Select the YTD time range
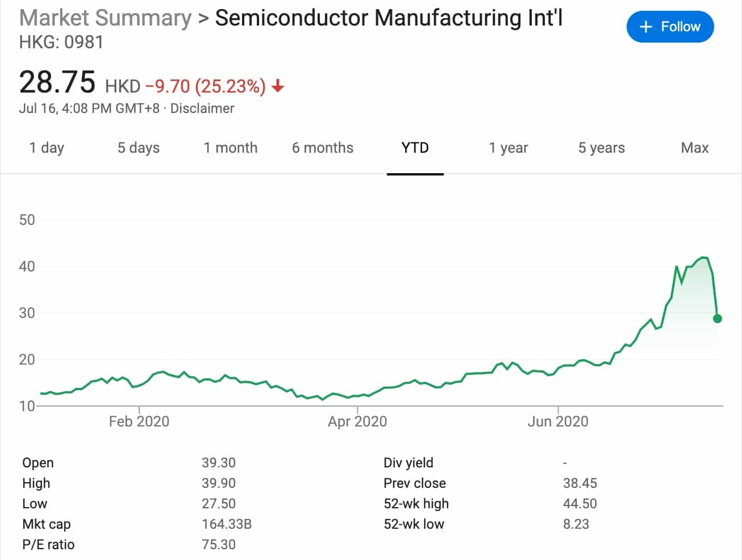The height and width of the screenshot is (560, 742). 415,148
